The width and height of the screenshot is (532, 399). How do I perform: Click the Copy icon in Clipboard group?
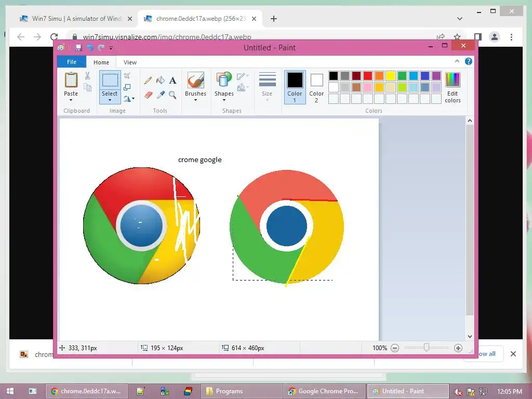click(87, 87)
